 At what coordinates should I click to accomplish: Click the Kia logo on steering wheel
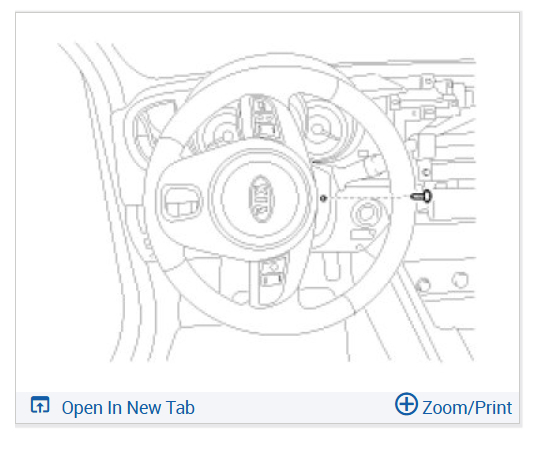point(261,199)
